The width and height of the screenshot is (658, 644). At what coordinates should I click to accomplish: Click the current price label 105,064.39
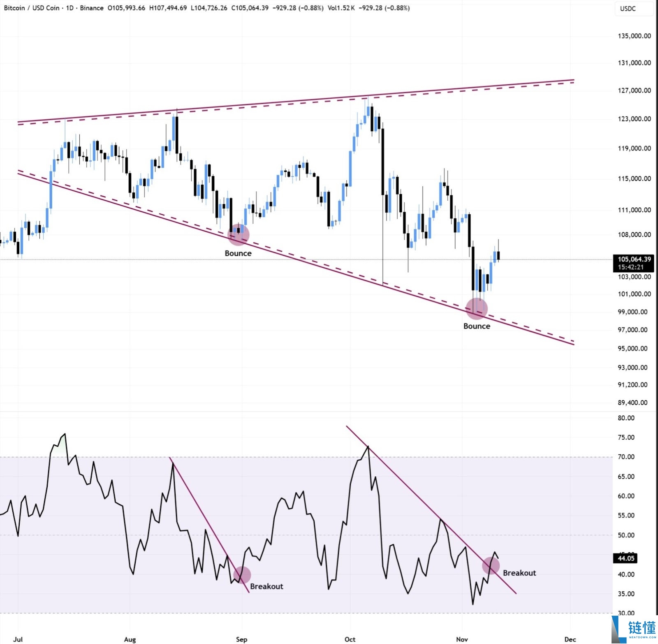(x=634, y=259)
